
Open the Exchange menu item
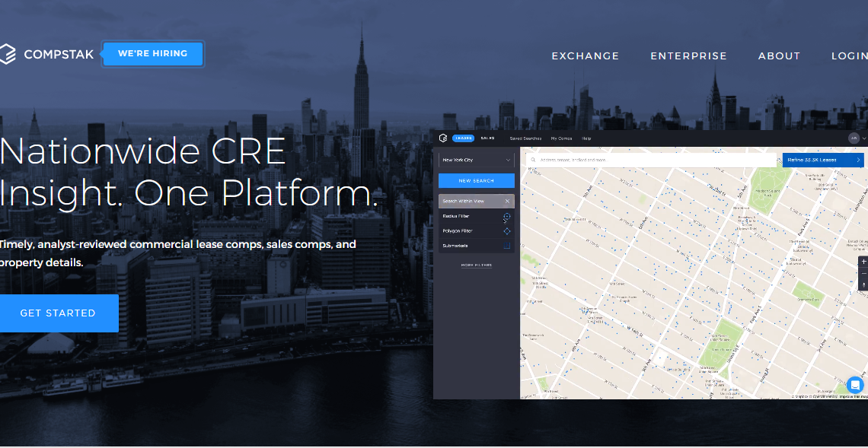coord(585,56)
